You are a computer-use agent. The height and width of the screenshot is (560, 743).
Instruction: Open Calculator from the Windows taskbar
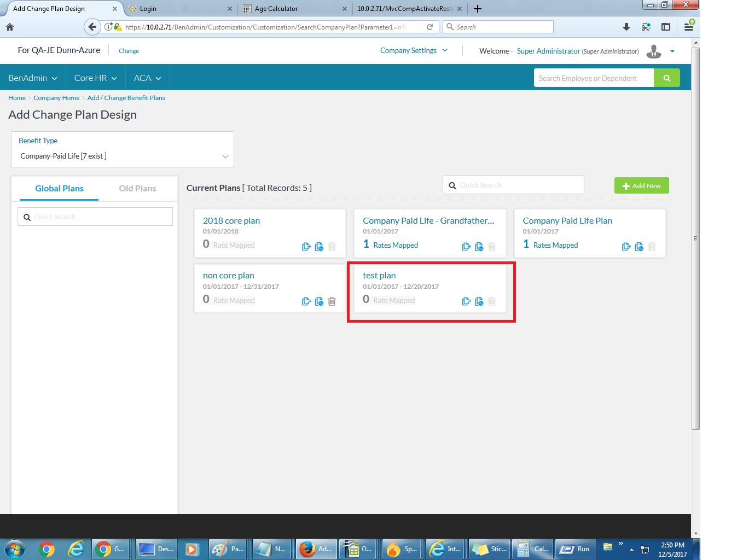tap(533, 549)
